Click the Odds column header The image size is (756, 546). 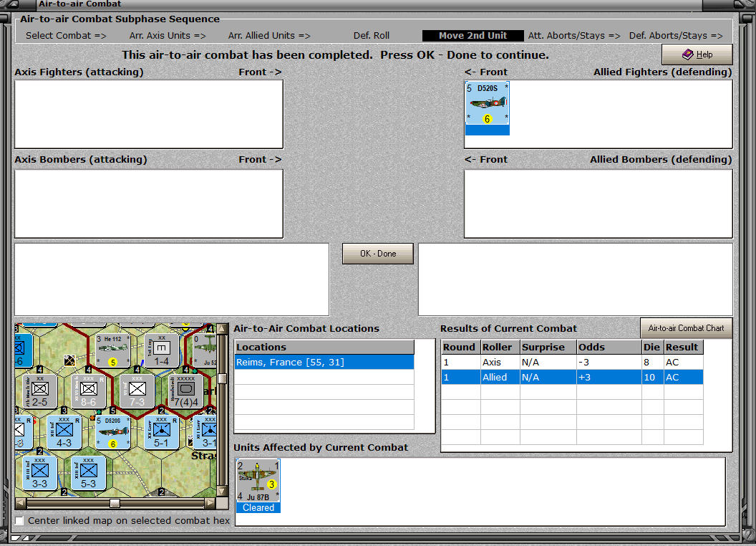point(609,347)
